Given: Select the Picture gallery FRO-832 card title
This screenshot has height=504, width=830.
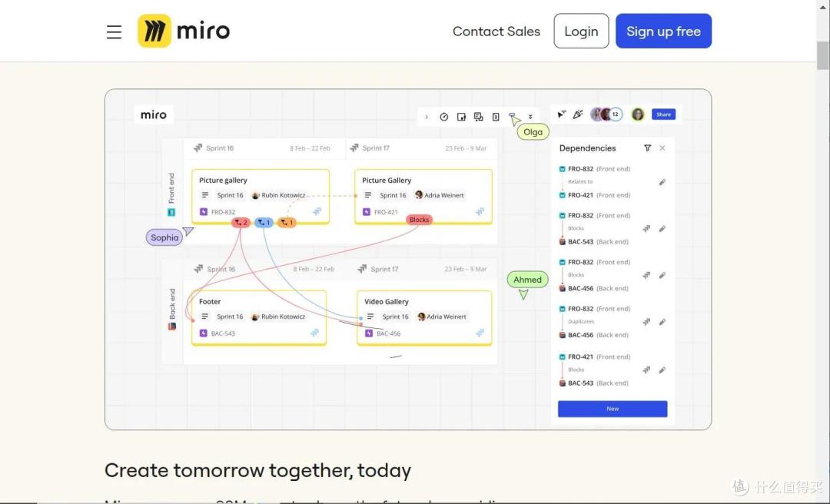Looking at the screenshot, I should [223, 180].
